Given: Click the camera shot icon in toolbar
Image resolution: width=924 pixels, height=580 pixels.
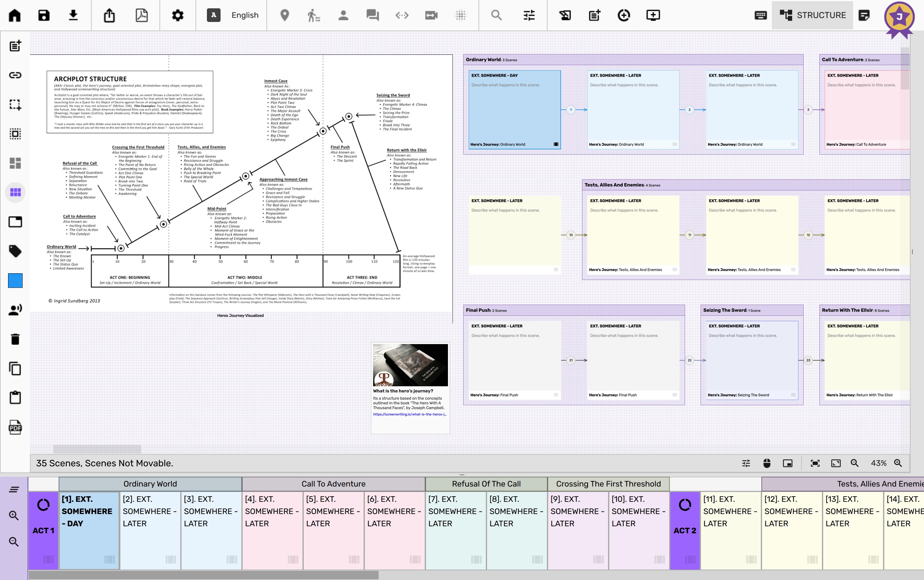Looking at the screenshot, I should pos(431,15).
